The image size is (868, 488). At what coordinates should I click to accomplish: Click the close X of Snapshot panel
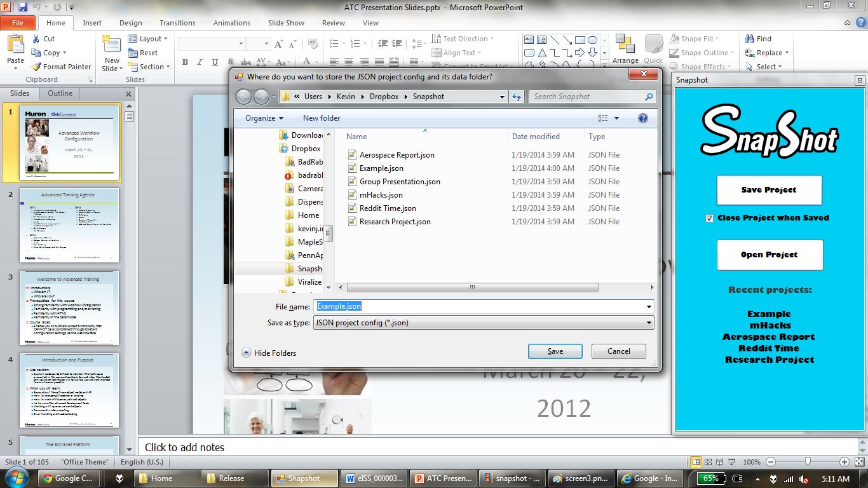point(859,80)
